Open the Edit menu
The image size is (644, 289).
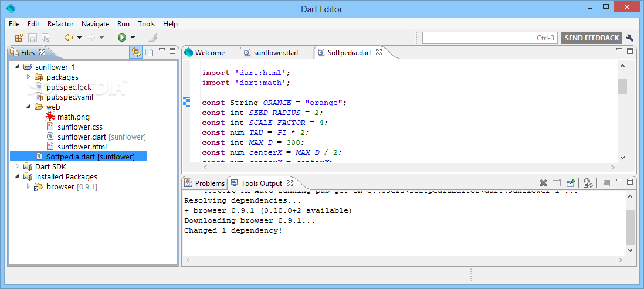[x=33, y=24]
